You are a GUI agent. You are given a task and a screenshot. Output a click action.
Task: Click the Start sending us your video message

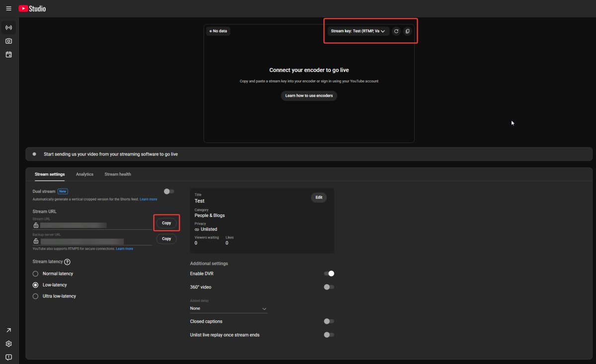[x=111, y=154]
